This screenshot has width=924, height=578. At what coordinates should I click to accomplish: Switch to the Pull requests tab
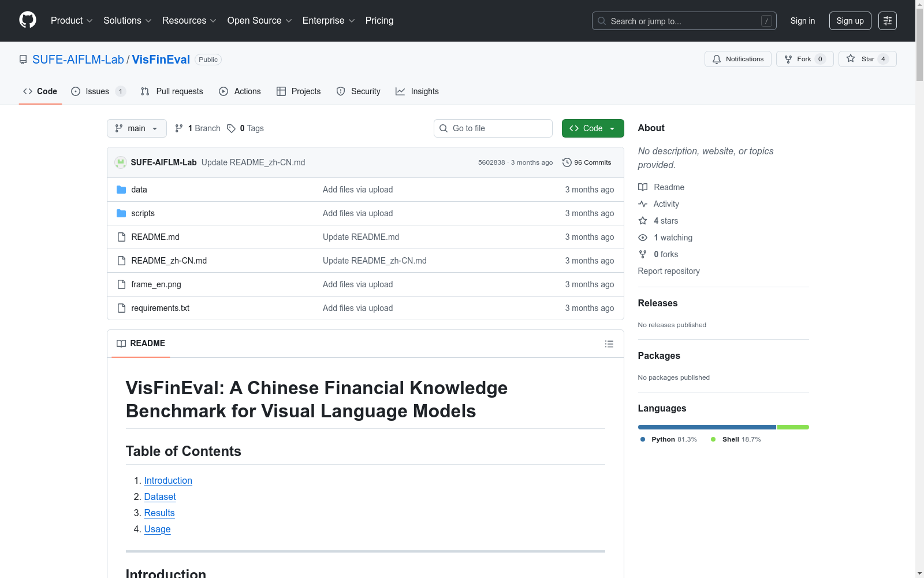pyautogui.click(x=172, y=91)
